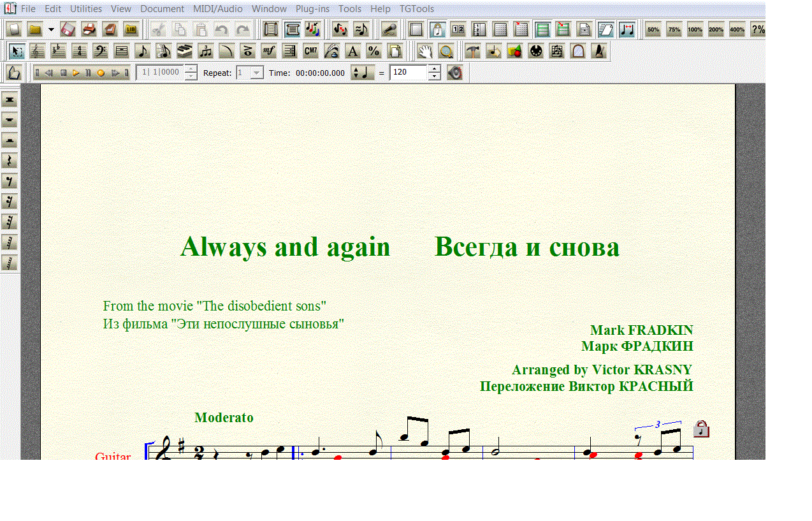Toggle the green staff lines display icon
Viewport: 812px width, 521px height.
542,29
